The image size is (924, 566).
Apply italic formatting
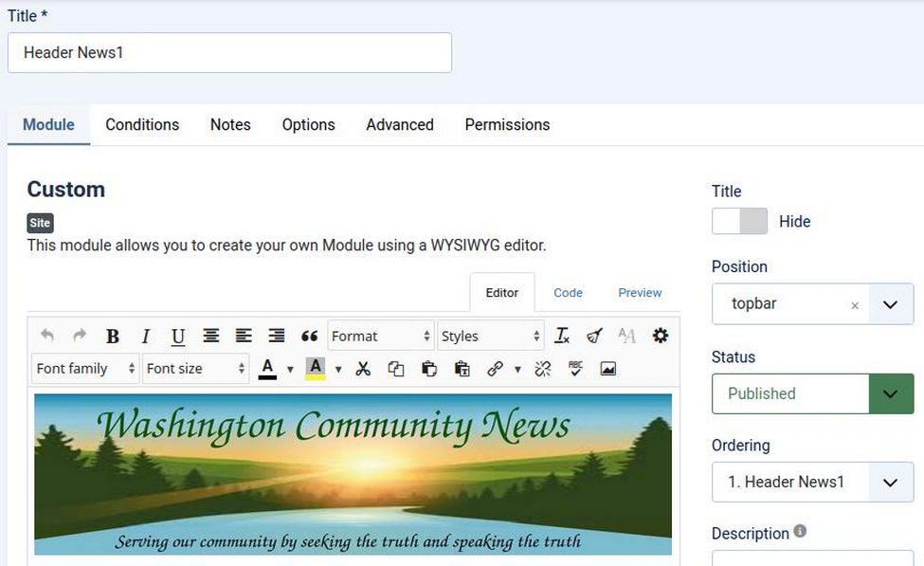click(x=145, y=336)
